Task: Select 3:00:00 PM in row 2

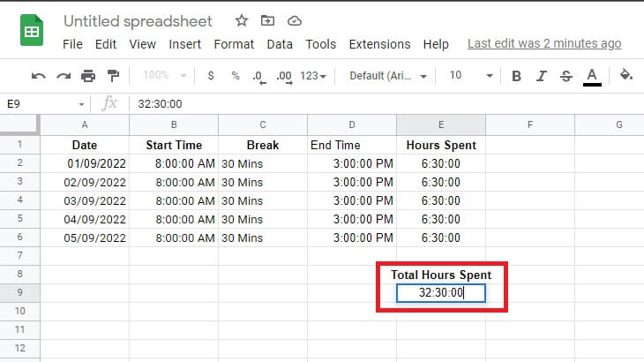Action: pos(352,163)
